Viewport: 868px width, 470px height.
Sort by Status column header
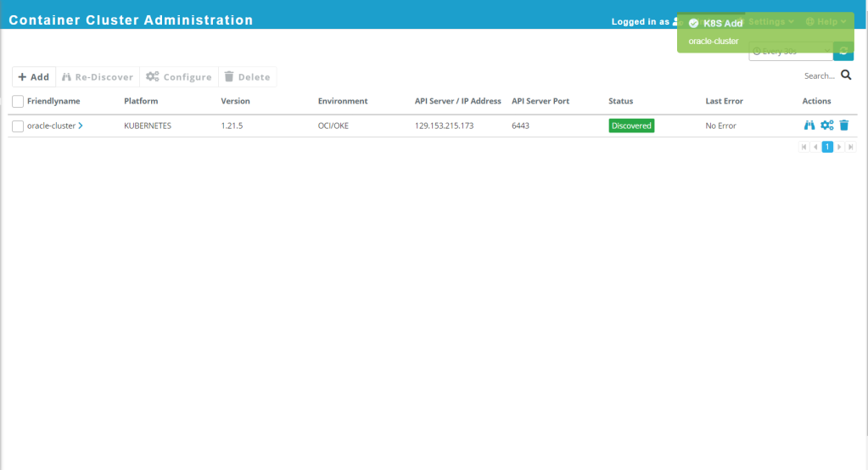(620, 101)
